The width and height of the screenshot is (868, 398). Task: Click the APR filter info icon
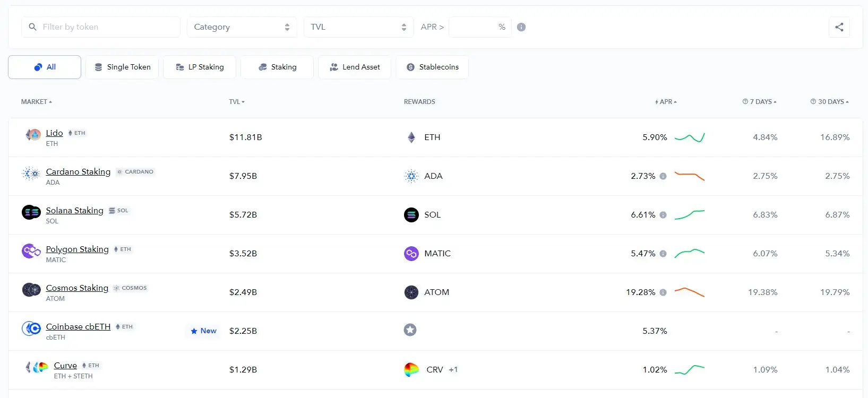pyautogui.click(x=521, y=27)
